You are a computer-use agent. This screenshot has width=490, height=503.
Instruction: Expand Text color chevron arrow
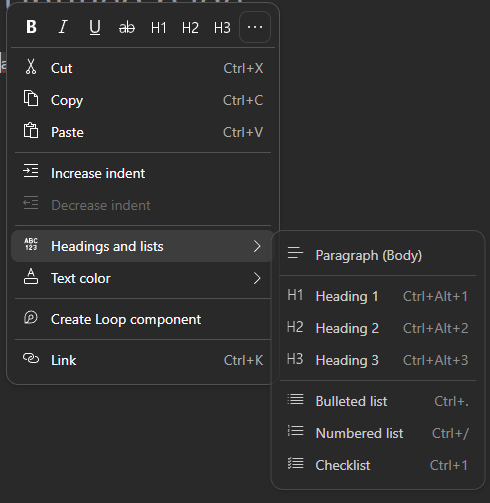point(257,278)
